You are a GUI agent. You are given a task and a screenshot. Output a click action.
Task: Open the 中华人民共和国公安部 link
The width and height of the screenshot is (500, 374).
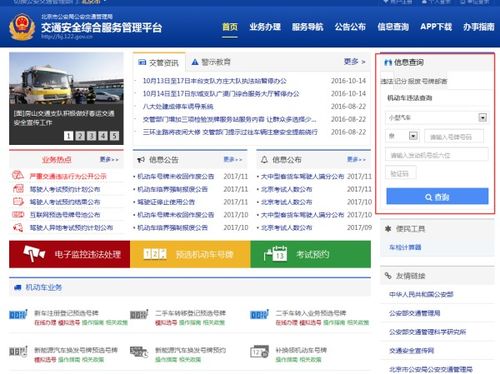tap(421, 295)
